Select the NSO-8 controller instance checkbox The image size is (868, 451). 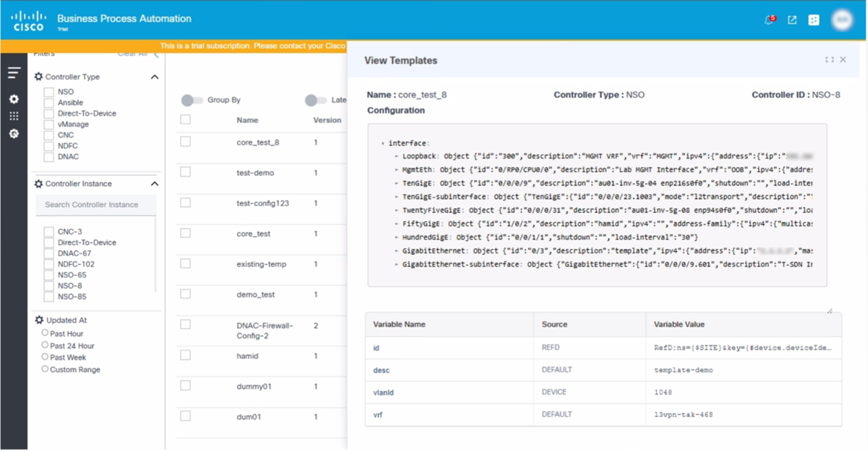click(x=49, y=286)
